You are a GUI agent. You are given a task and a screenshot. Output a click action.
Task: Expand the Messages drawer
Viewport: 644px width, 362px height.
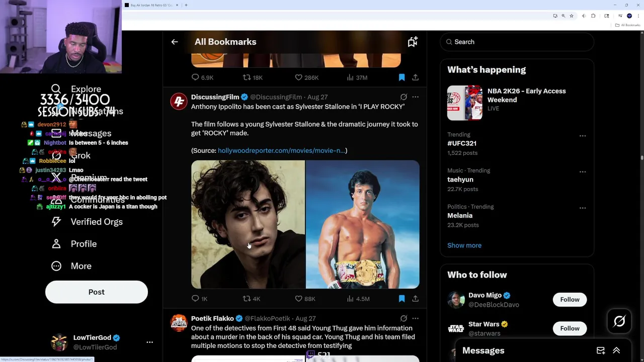(616, 350)
